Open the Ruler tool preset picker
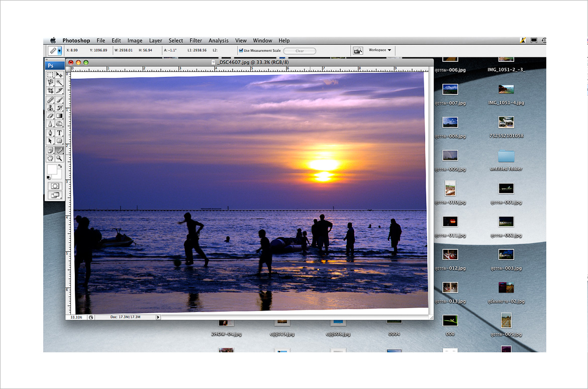The image size is (588, 389). [x=59, y=51]
